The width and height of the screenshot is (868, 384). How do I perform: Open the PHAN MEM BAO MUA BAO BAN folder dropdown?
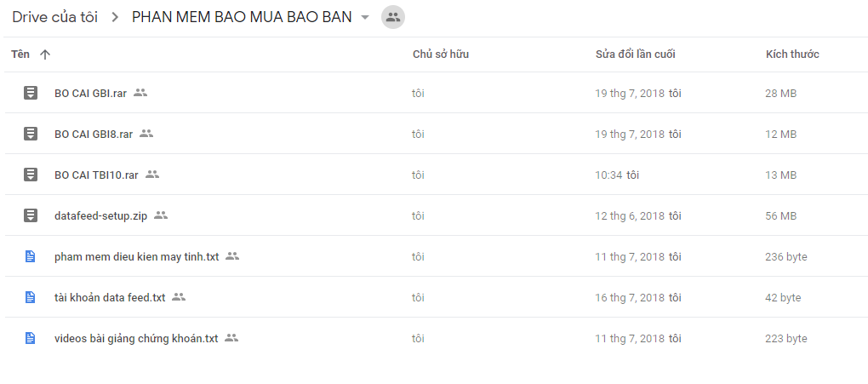pyautogui.click(x=365, y=18)
